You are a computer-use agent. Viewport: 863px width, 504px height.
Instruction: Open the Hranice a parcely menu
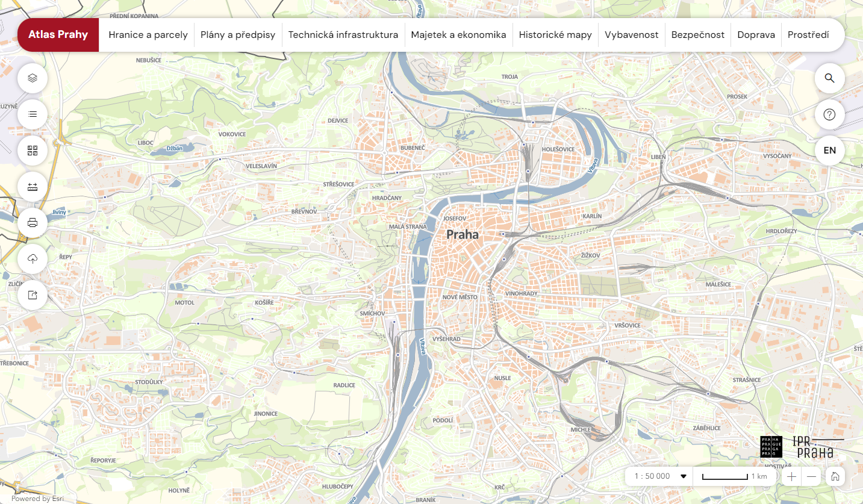[148, 35]
